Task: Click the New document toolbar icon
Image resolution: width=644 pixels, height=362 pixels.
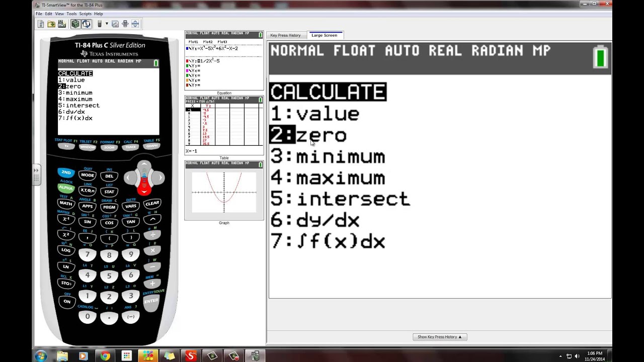Action: click(x=41, y=24)
